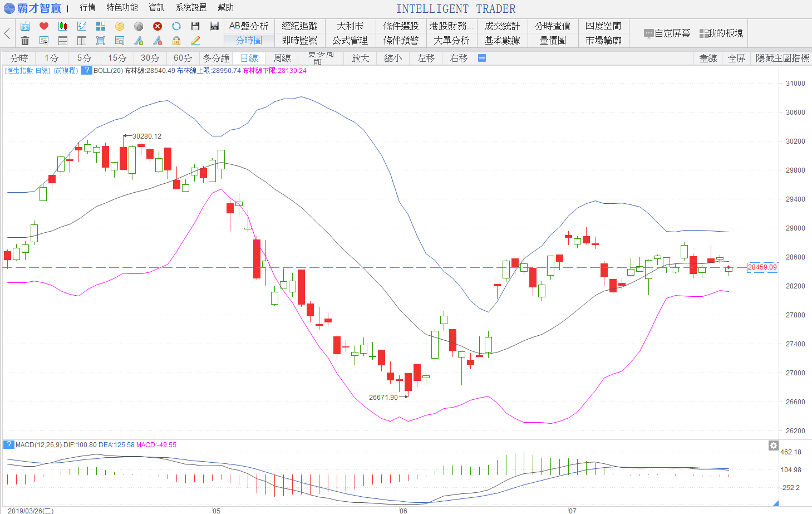
Task: Click the floppy disk save icon
Action: click(195, 26)
